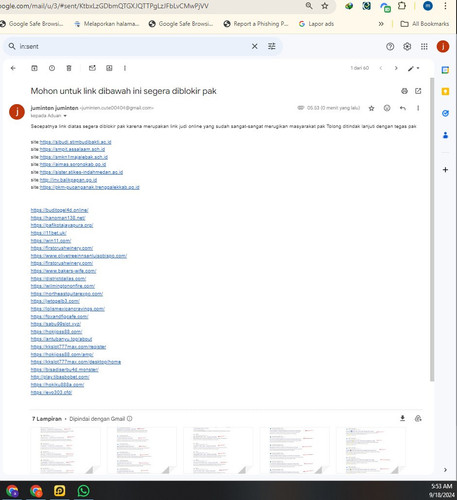
Task: Report this email as spam
Action: click(52, 68)
